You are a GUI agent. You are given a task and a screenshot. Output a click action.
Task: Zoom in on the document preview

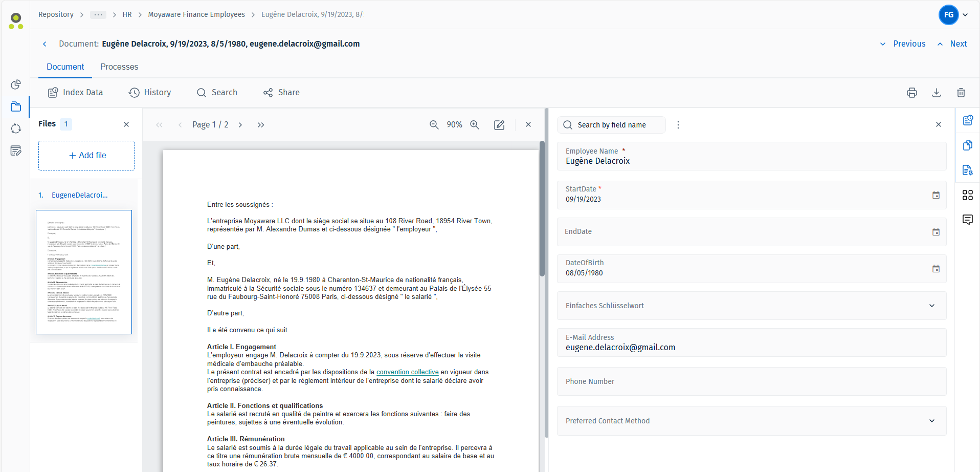(475, 124)
